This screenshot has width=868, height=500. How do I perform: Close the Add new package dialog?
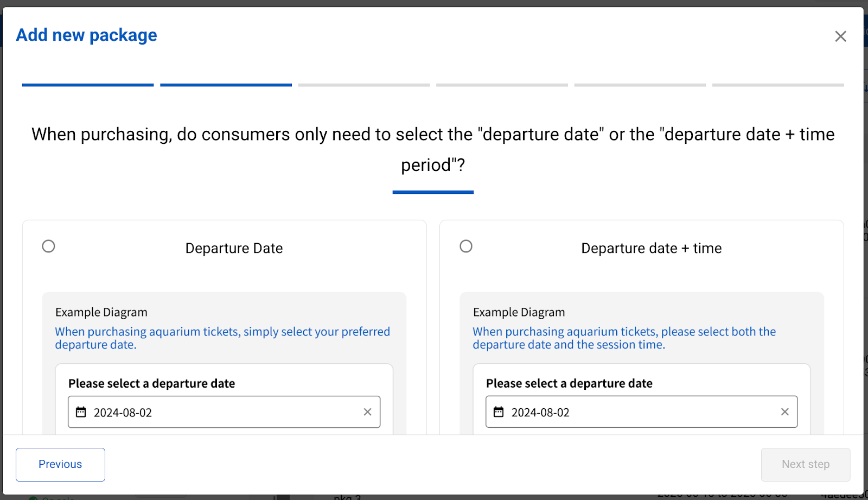click(840, 36)
